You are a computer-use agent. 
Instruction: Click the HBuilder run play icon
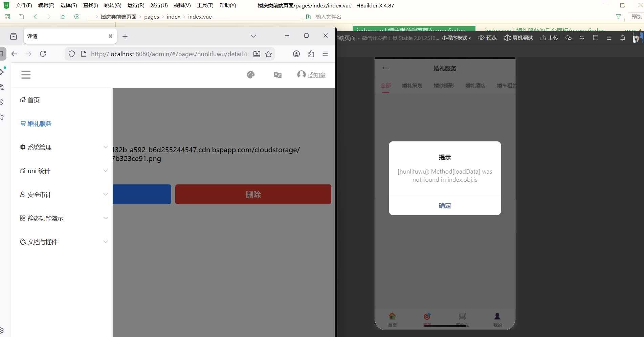coord(77,17)
